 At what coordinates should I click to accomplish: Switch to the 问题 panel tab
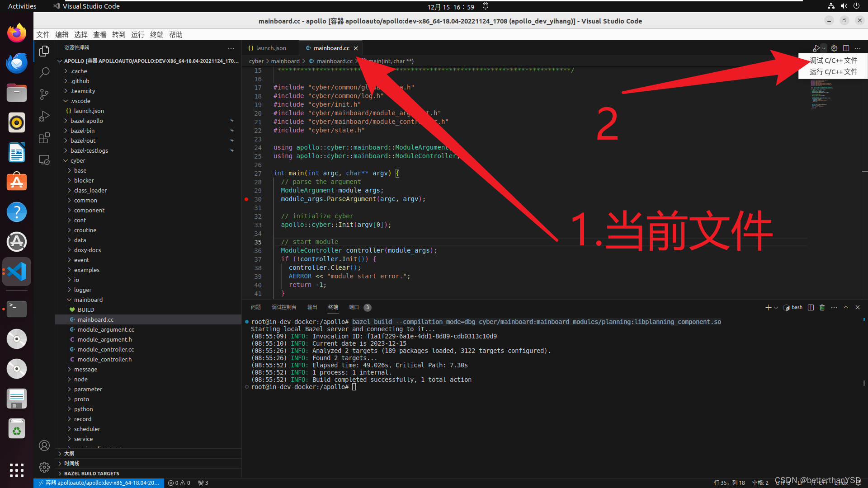[x=256, y=307]
